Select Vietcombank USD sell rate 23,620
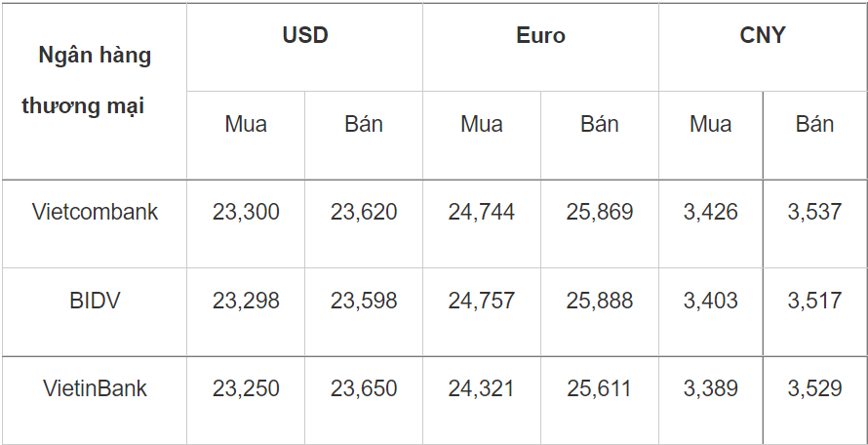Screen dimensions: 868x445 [364, 212]
